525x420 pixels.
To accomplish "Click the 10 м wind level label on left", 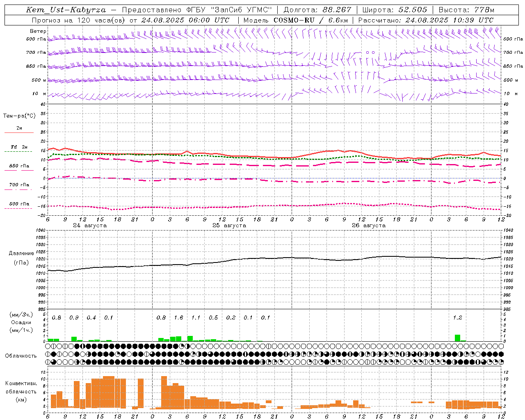I will (x=39, y=94).
